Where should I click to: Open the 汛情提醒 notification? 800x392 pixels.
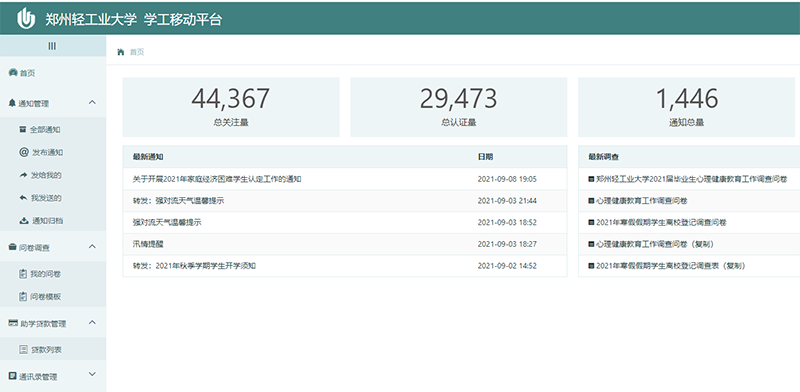tap(148, 244)
